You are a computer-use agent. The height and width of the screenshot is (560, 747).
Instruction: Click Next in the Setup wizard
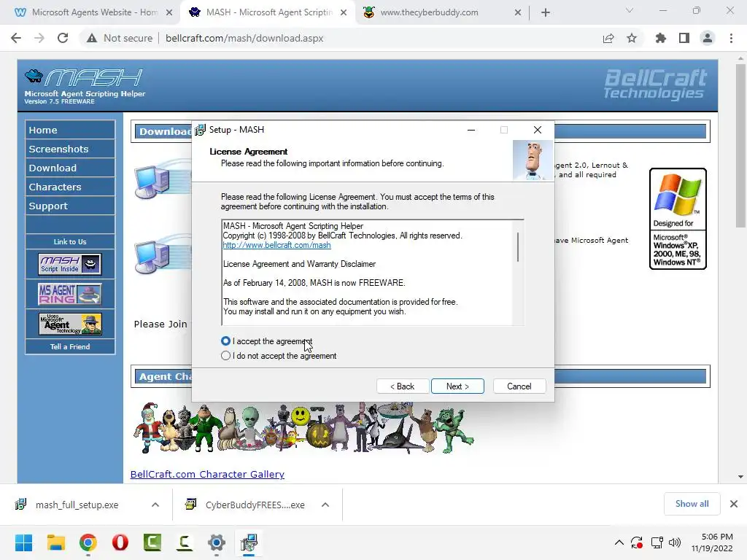coord(457,386)
